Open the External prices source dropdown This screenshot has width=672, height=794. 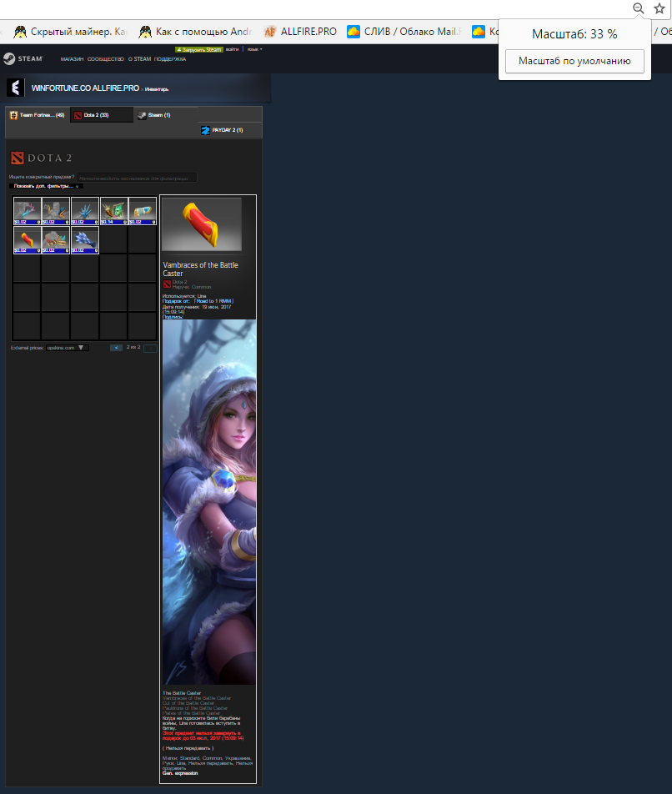click(x=68, y=348)
